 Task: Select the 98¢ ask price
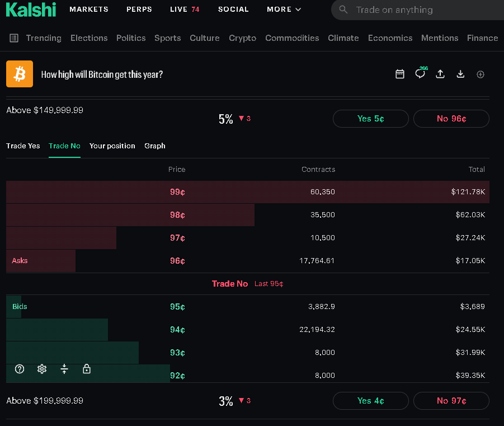(177, 215)
